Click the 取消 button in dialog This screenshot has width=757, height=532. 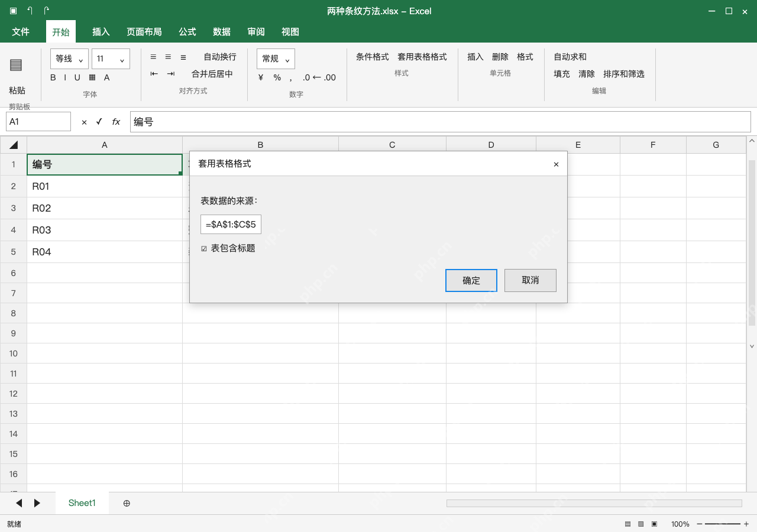[x=530, y=280]
